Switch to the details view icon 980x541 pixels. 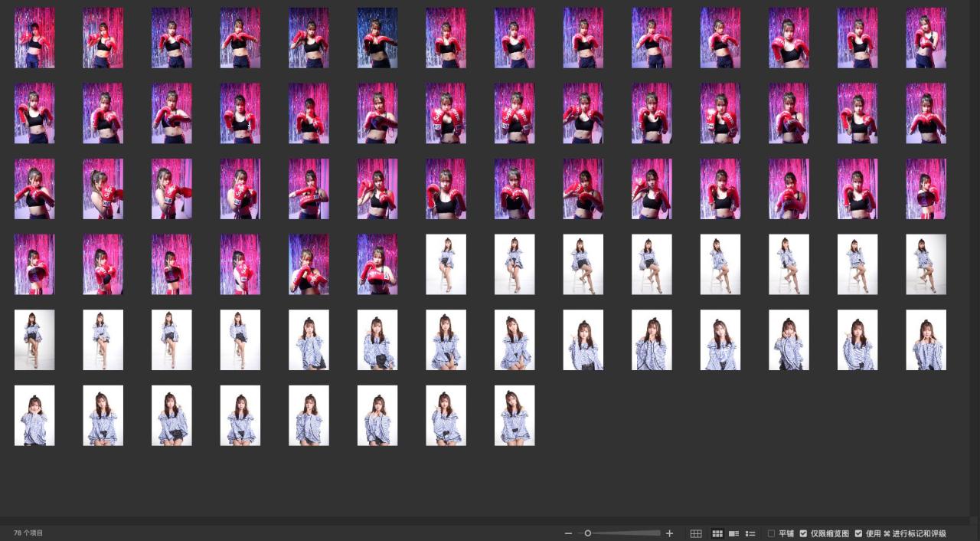733,533
